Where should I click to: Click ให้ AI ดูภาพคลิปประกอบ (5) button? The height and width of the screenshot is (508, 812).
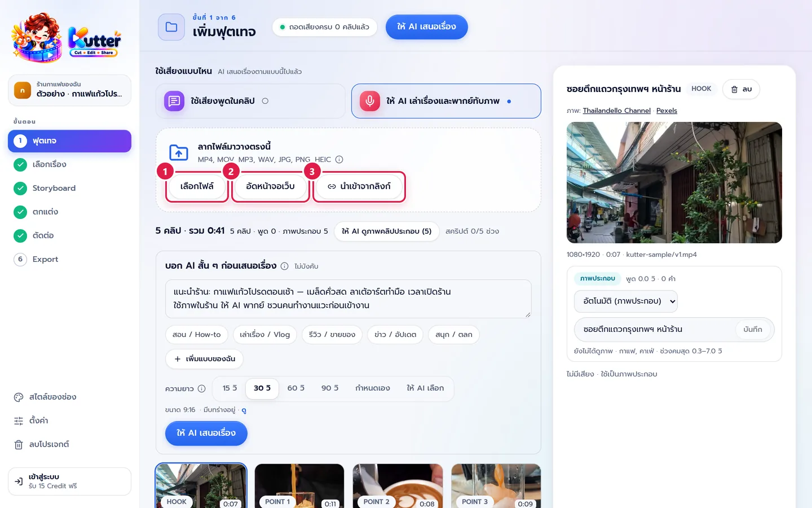coord(387,231)
